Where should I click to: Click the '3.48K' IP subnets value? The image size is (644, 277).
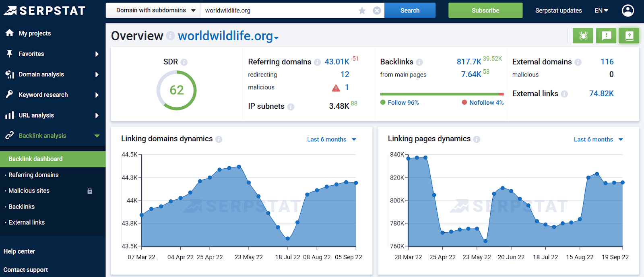[339, 106]
